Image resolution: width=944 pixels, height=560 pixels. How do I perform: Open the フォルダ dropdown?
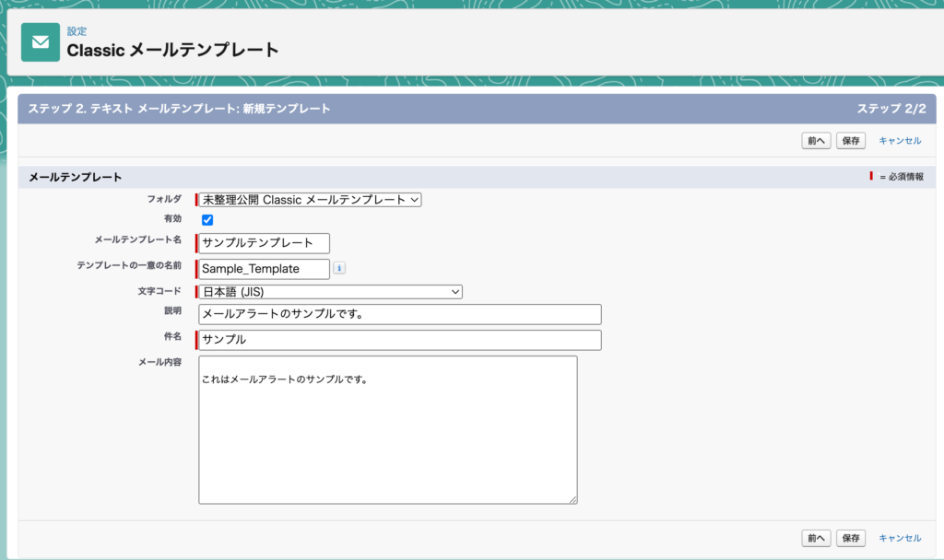[310, 199]
